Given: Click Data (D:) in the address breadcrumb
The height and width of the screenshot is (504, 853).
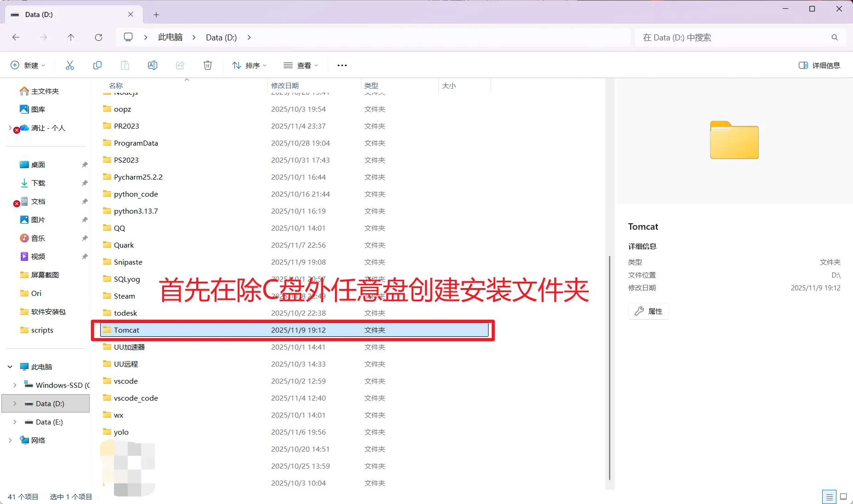Looking at the screenshot, I should click(x=221, y=37).
